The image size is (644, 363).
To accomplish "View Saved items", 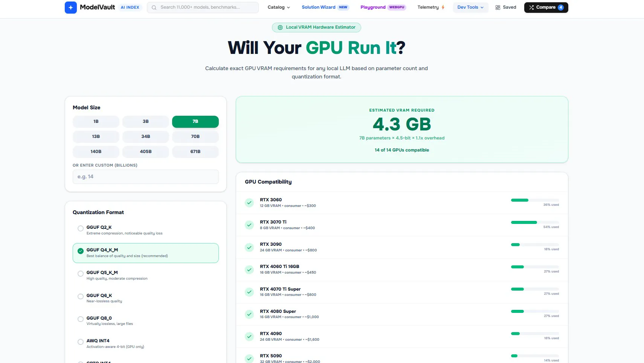I will [x=506, y=8].
